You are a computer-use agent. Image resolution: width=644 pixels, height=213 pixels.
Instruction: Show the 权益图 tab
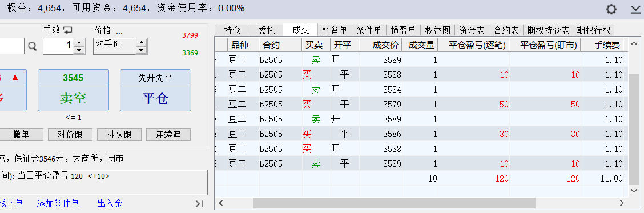point(437,30)
